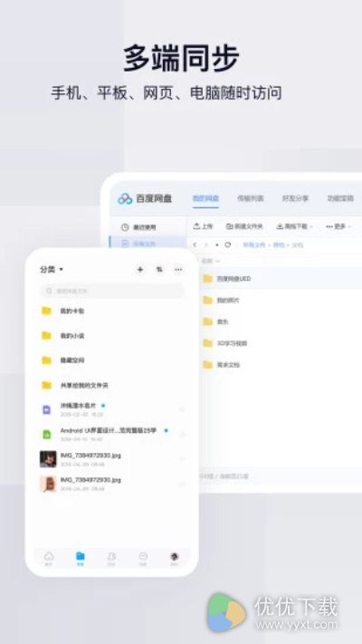This screenshot has width=362, height=644.
Task: Click the back arrow in desktop path bar
Action: pyautogui.click(x=195, y=245)
